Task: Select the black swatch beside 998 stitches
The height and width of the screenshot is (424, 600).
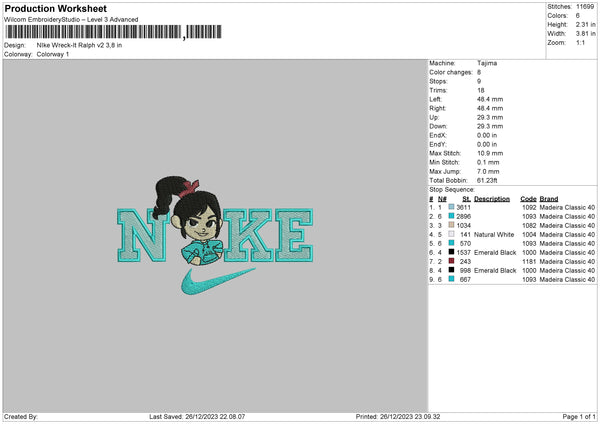Action: coord(451,270)
